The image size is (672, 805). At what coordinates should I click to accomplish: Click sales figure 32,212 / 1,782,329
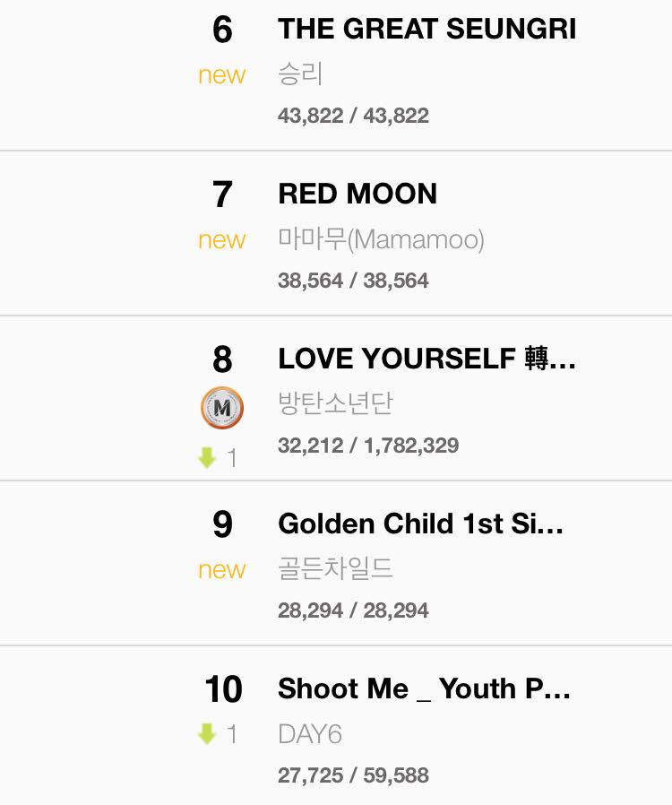point(368,446)
